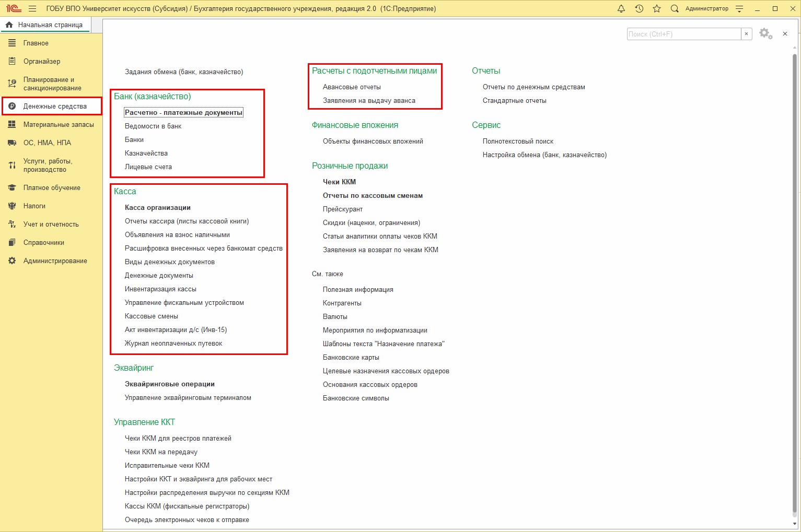Click the magnifier search icon in title bar
Viewport: 801px width, 532px height.
click(675, 9)
